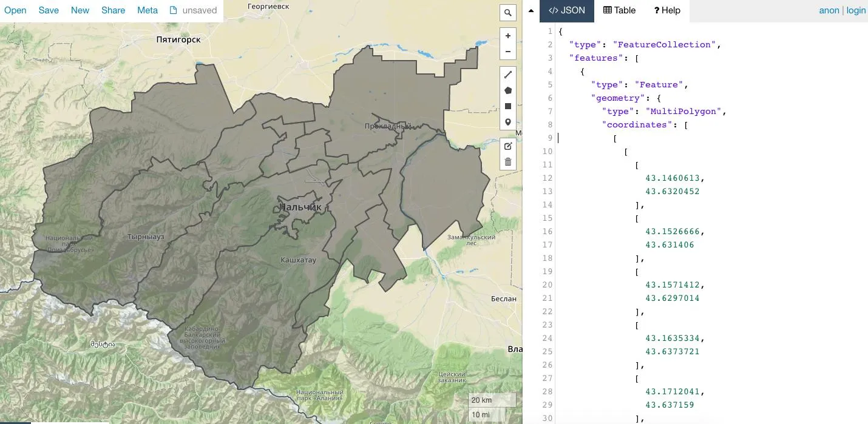The image size is (868, 424).
Task: Click the "MultiPolygon" value
Action: tap(683, 112)
